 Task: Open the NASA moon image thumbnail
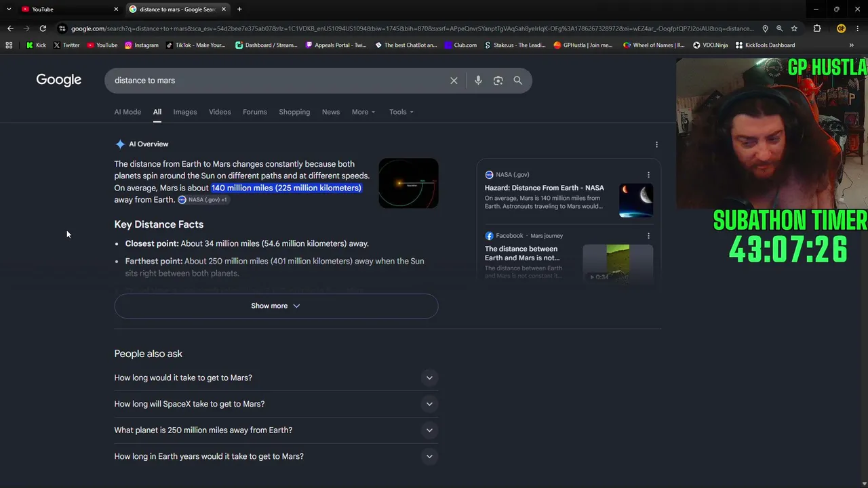[636, 200]
